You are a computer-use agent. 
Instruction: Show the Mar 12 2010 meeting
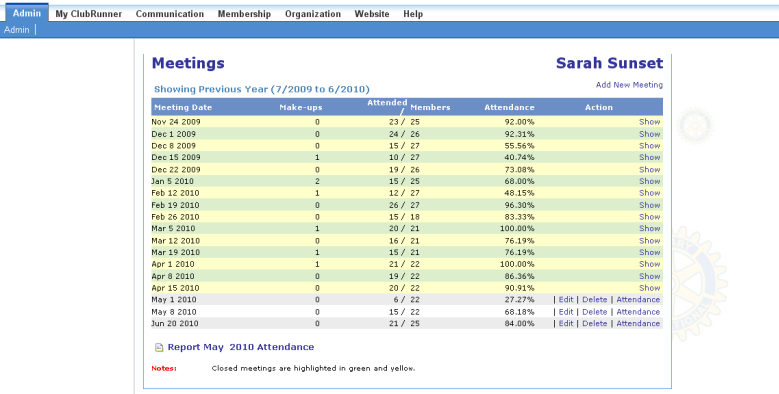coord(650,240)
